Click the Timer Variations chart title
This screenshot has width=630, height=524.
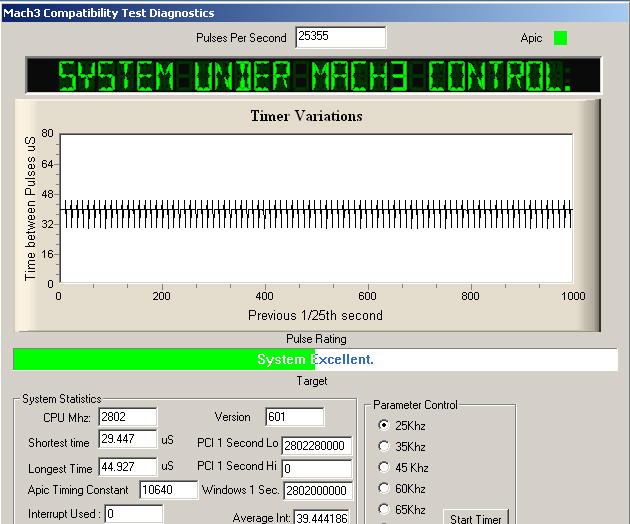[307, 116]
